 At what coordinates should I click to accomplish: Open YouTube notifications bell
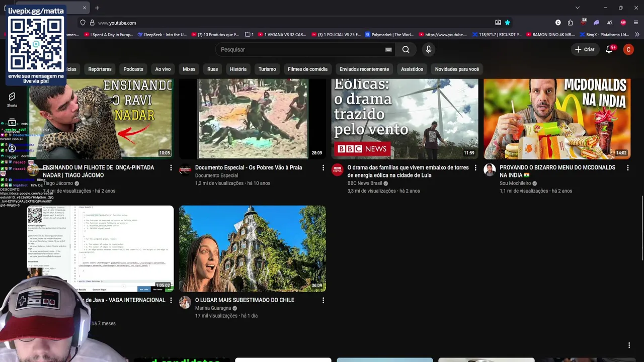pos(609,49)
